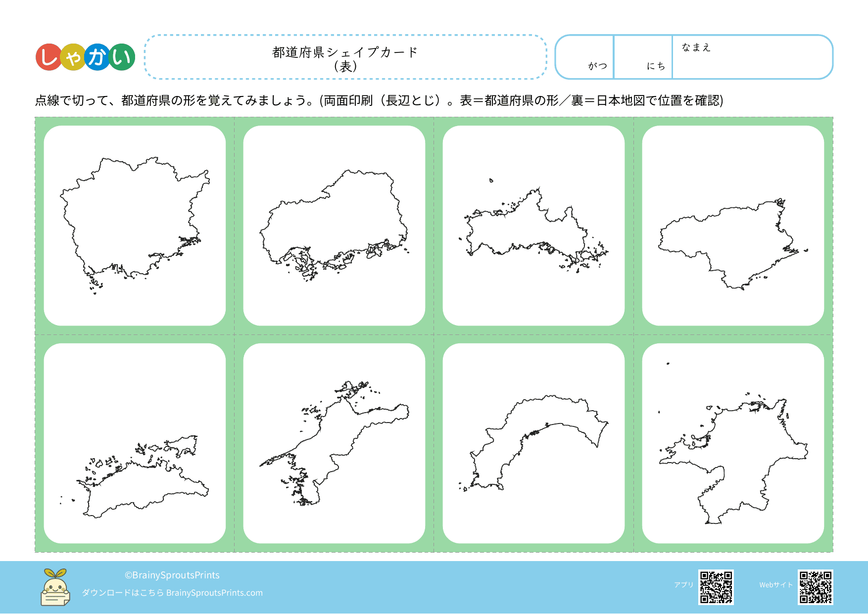Image resolution: width=868 pixels, height=614 pixels.
Task: Click the Webサイト QR code
Action: 815,587
